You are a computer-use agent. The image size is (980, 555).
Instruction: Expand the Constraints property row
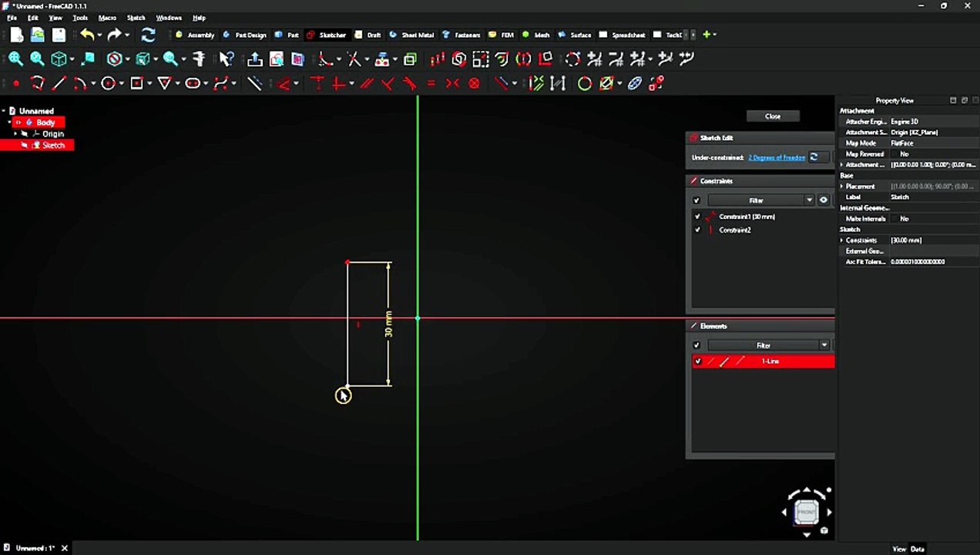click(x=841, y=240)
